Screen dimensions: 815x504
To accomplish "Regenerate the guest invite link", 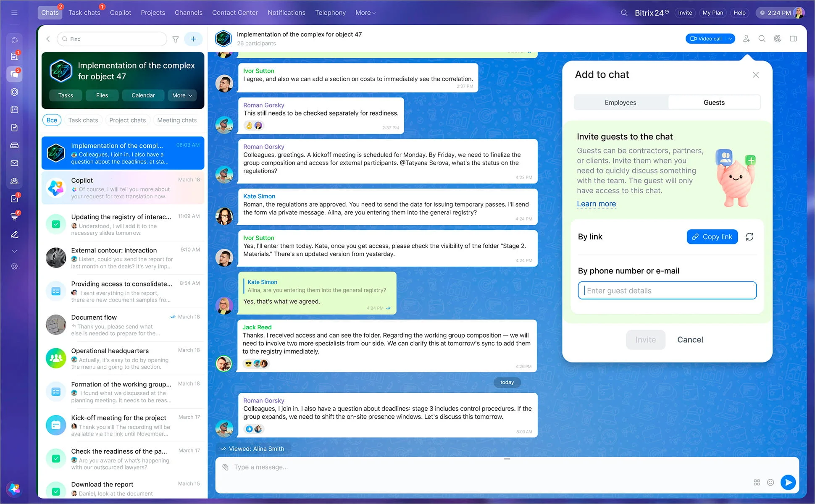I will [x=749, y=237].
